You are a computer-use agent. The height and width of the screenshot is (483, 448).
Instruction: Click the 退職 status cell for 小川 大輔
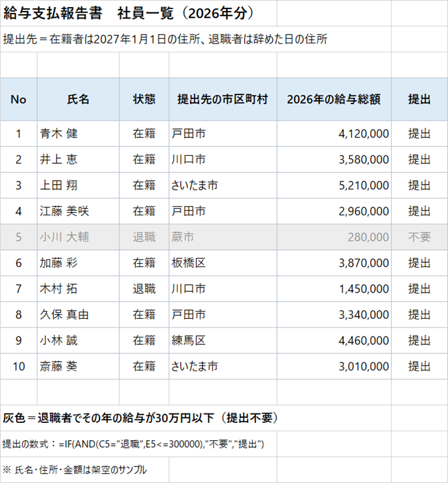(144, 237)
